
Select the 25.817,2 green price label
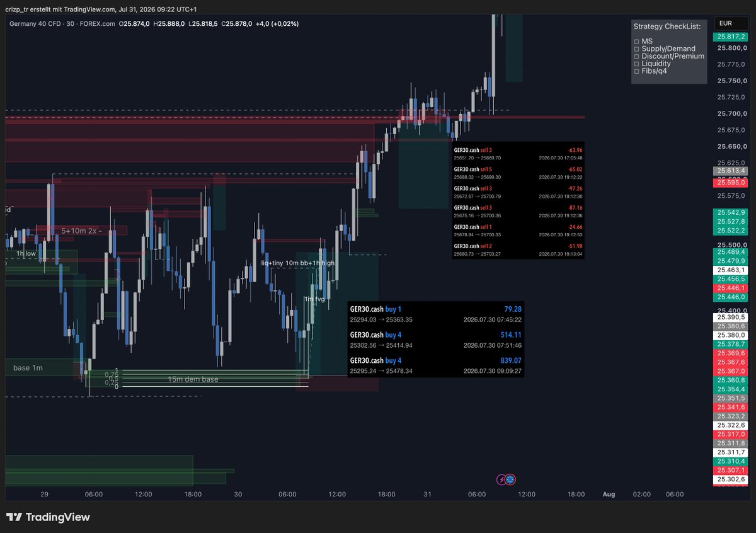[x=730, y=37]
